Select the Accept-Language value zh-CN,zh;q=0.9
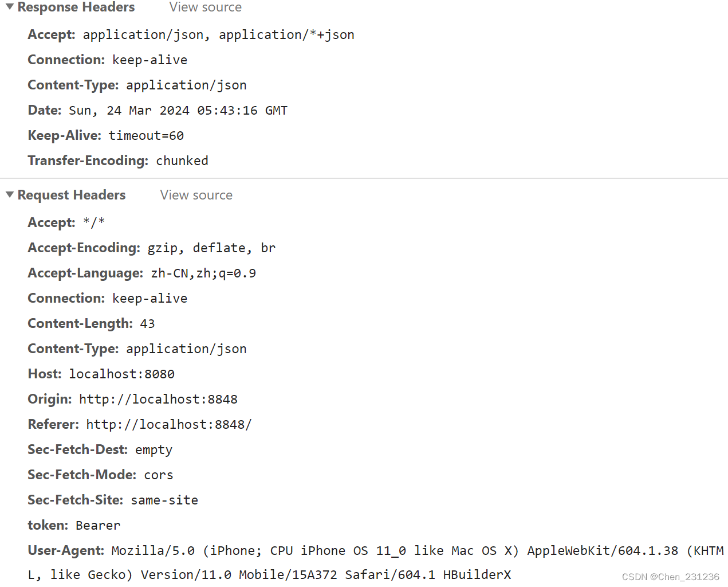 203,273
